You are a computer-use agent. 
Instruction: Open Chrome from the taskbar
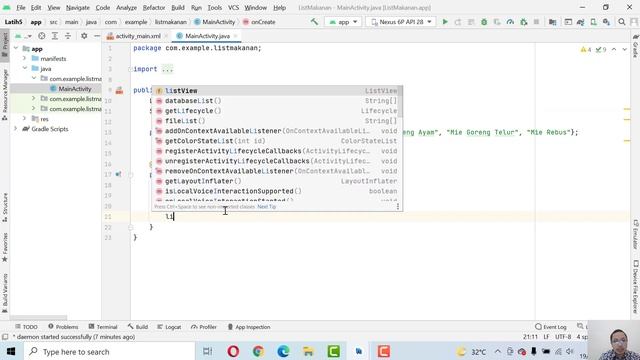pyautogui.click(x=258, y=351)
